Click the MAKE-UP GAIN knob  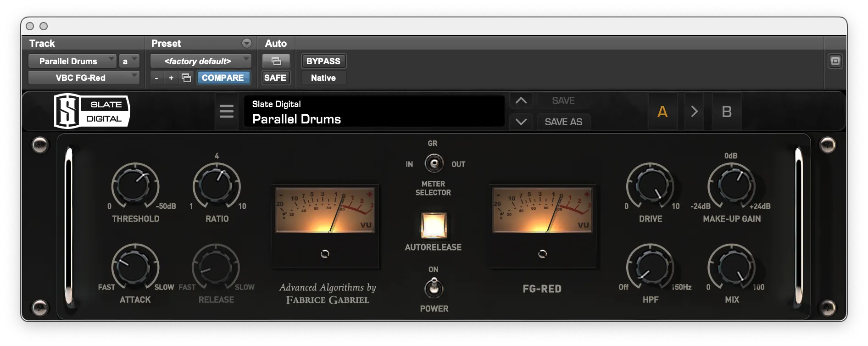[732, 185]
